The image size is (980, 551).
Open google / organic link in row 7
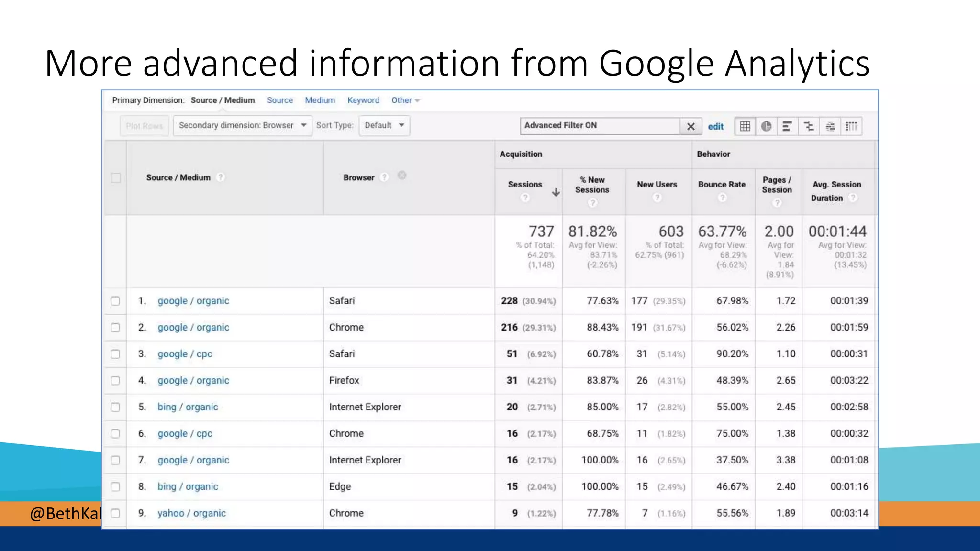[193, 460]
